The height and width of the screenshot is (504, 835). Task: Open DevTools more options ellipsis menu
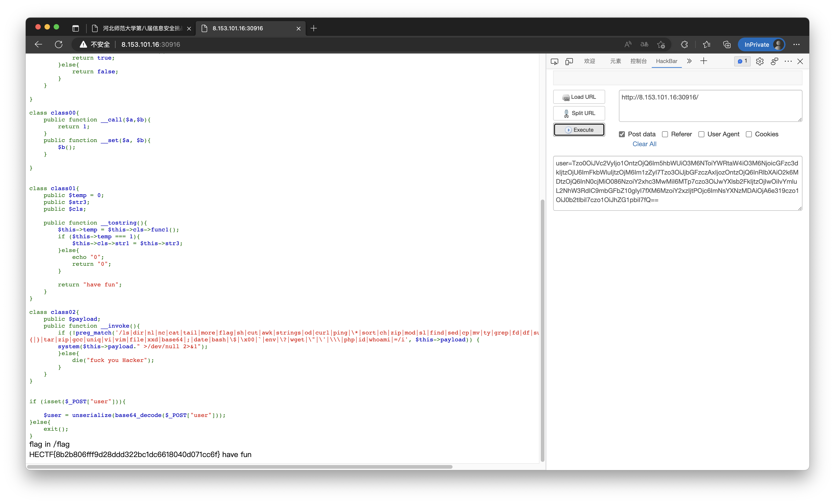pos(788,61)
